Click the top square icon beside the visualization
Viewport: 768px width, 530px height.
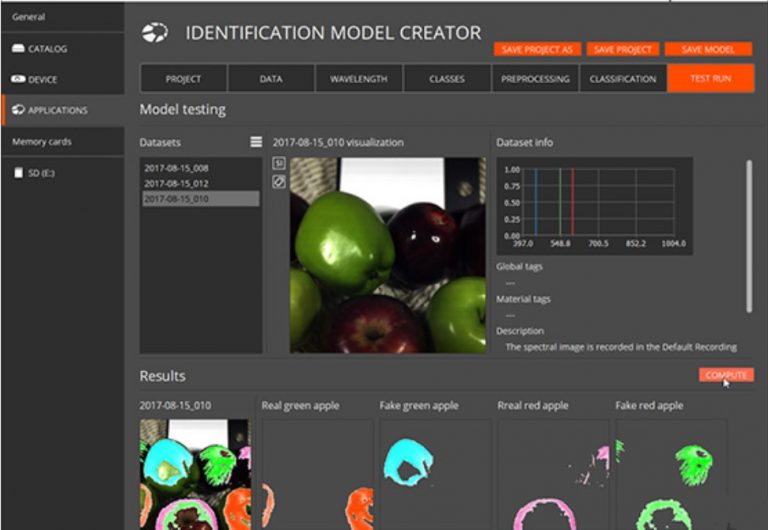[x=279, y=164]
